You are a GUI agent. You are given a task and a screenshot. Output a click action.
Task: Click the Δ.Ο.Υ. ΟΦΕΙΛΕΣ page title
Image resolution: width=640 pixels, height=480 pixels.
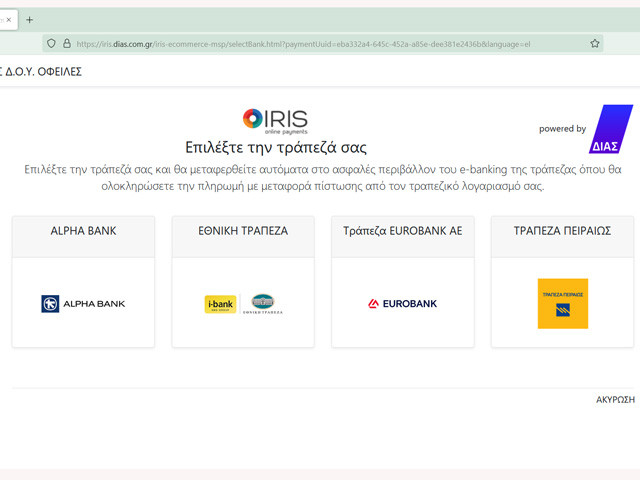tap(42, 72)
